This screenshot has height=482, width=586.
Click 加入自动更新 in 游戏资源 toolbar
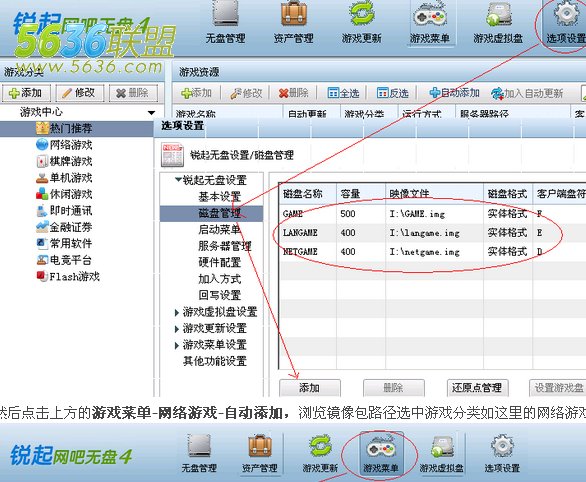(527, 93)
